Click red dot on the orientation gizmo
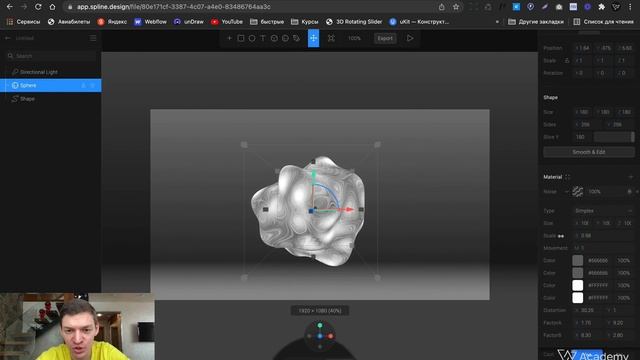The width and height of the screenshot is (640, 360). coord(331,336)
